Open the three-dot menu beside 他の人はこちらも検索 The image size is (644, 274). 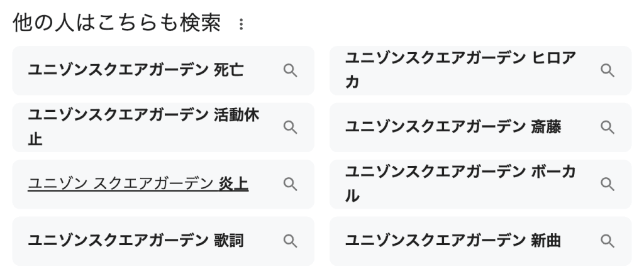[x=240, y=25]
